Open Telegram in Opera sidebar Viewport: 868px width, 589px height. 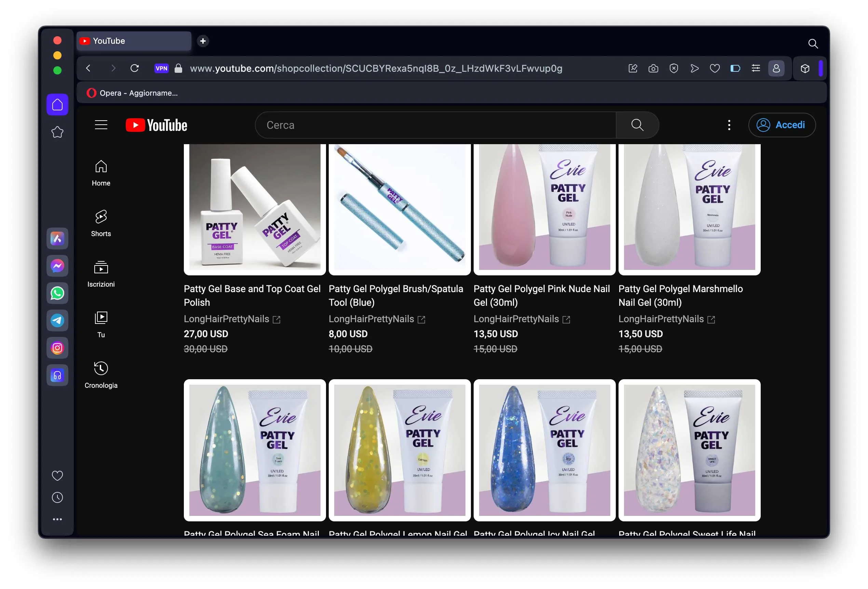(x=57, y=320)
